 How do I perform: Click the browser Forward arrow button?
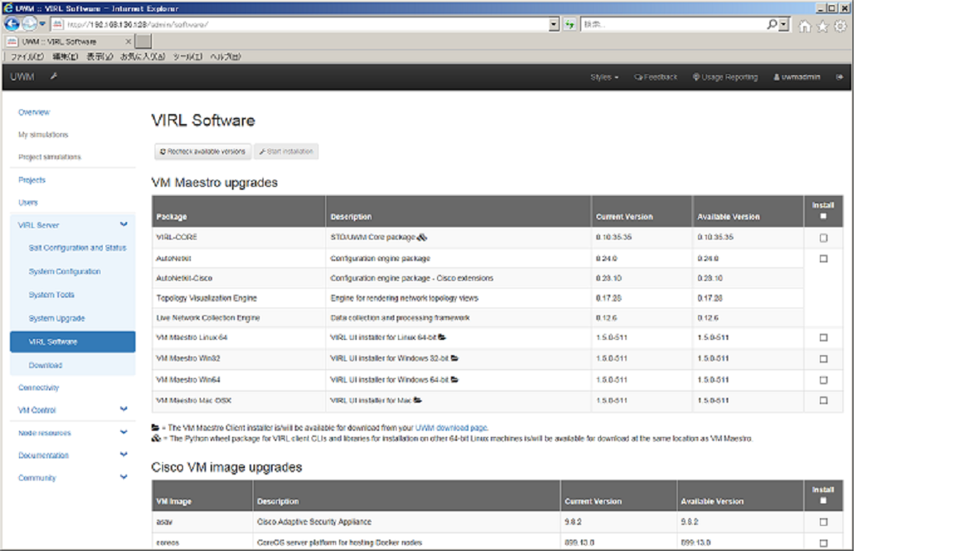click(29, 24)
